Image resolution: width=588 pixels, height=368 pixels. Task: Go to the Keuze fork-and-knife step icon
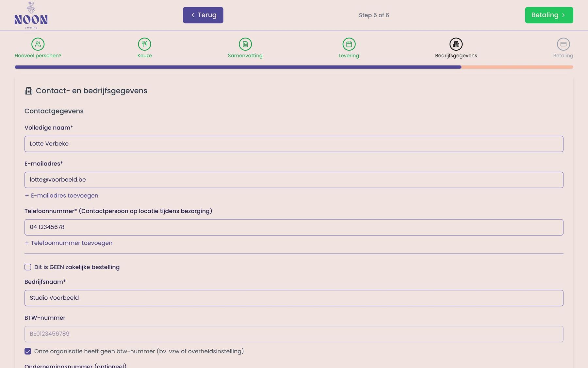click(x=144, y=44)
